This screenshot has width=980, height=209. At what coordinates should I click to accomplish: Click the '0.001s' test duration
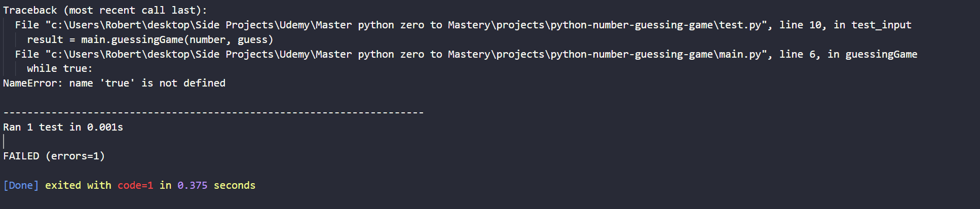pyautogui.click(x=105, y=127)
